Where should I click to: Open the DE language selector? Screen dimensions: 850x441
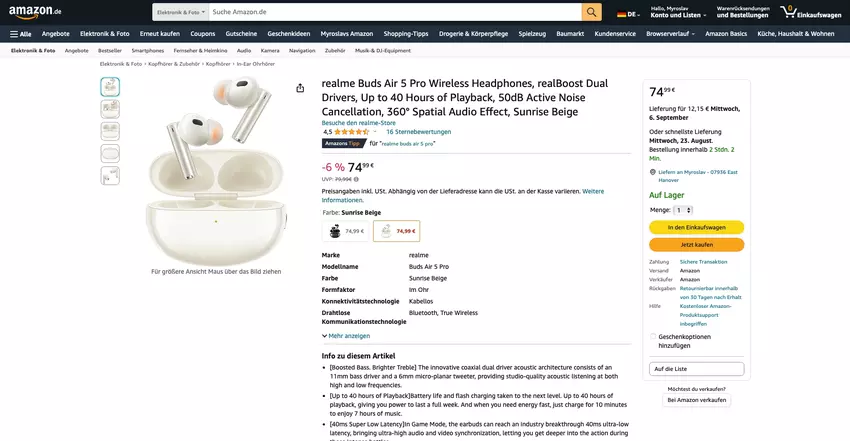tap(628, 15)
